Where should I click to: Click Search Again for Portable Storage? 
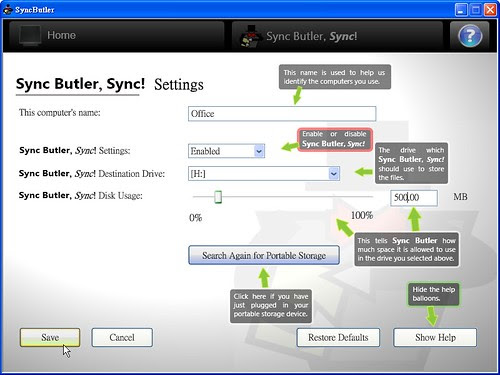click(264, 255)
